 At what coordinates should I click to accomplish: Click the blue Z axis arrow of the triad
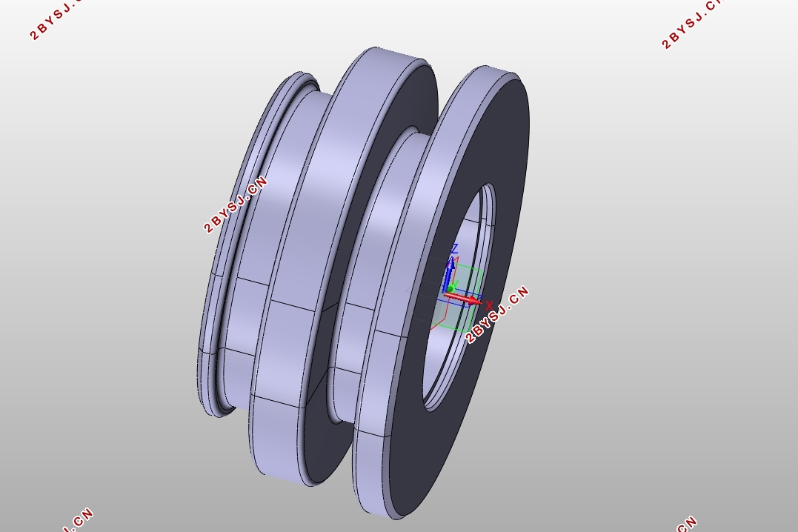point(450,273)
